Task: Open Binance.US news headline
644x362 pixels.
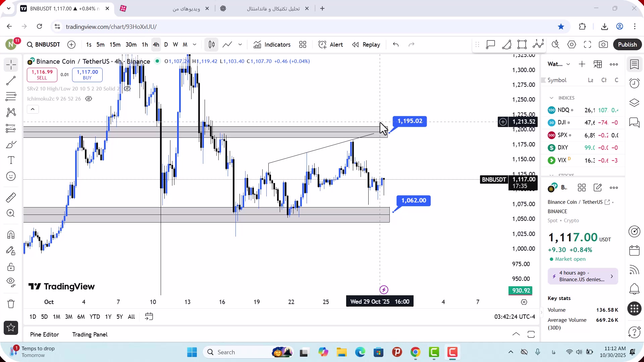Action: coord(583,277)
